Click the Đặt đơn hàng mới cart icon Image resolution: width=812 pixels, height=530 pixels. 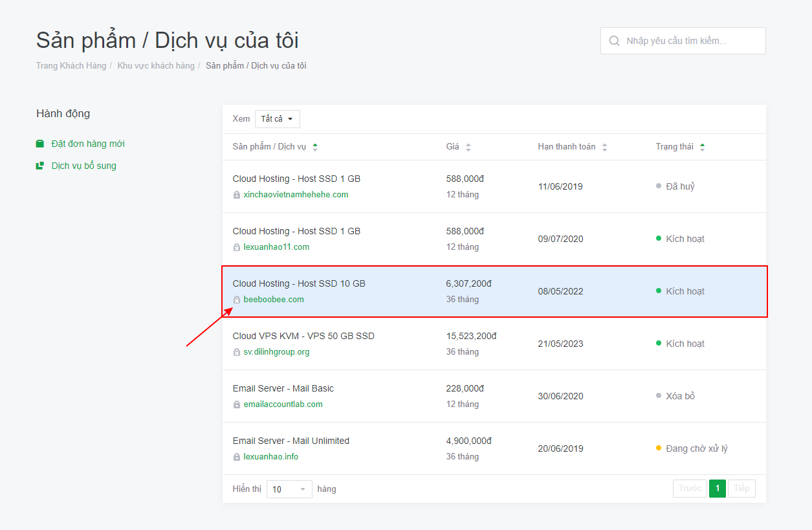[40, 144]
